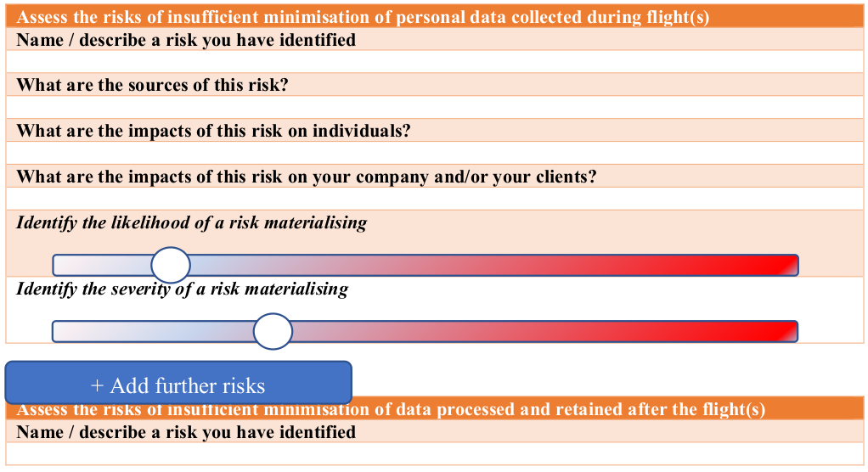The height and width of the screenshot is (472, 868).
Task: Select the answer field for impacts on company and clients
Action: pos(435,199)
